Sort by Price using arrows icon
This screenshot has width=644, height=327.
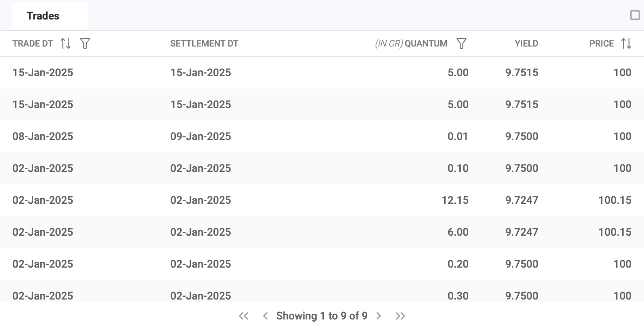626,43
